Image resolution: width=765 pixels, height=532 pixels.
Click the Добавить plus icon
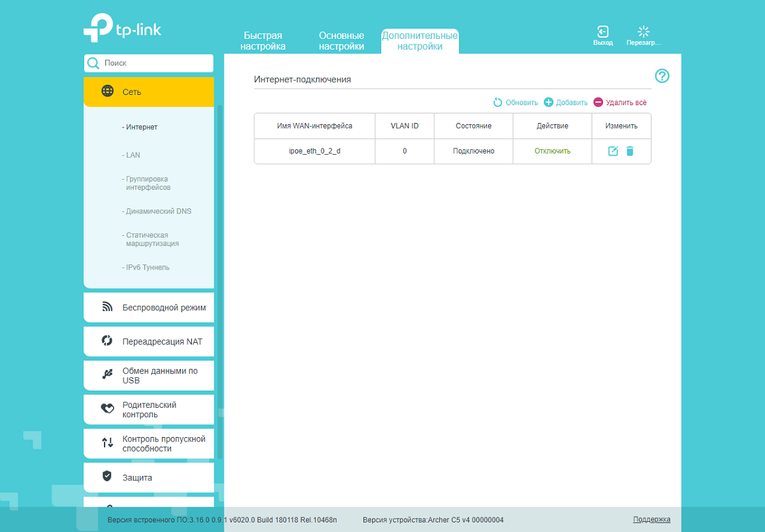click(x=548, y=102)
